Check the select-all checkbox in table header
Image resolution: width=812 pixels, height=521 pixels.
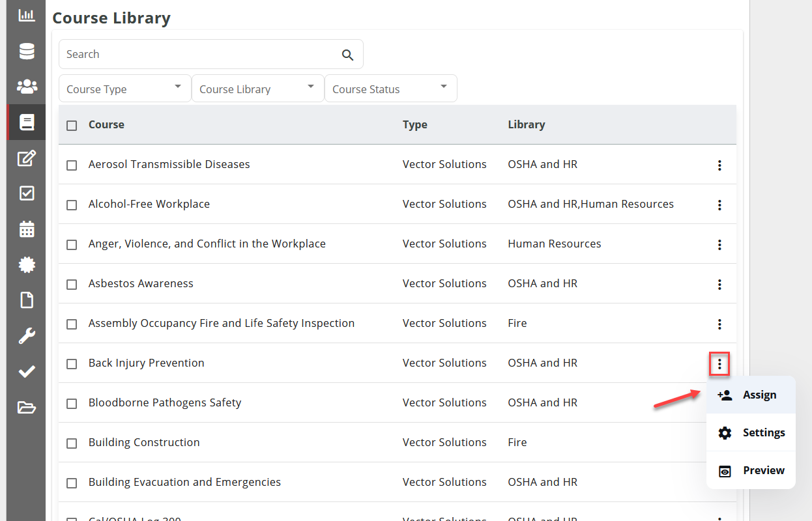coord(72,124)
